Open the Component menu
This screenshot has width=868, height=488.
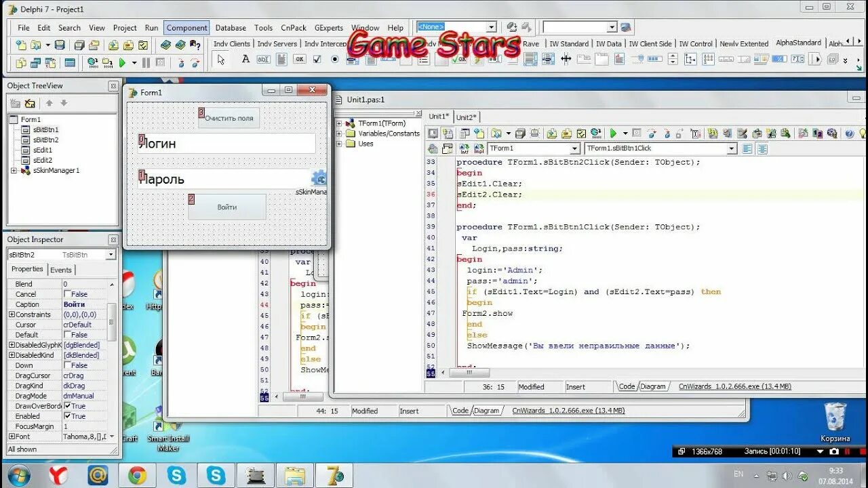tap(187, 28)
